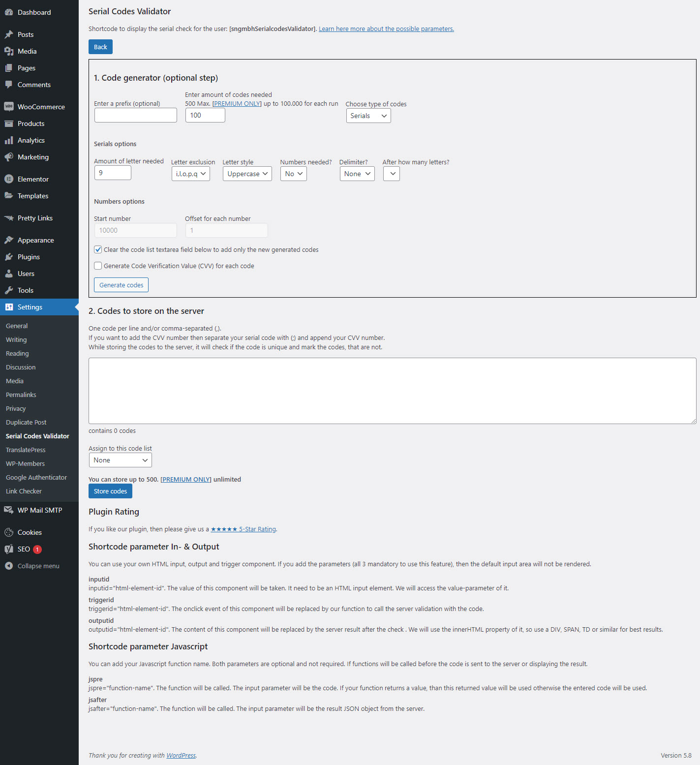Go to TranslatePress settings submenu item
This screenshot has height=765, width=700.
[x=26, y=450]
